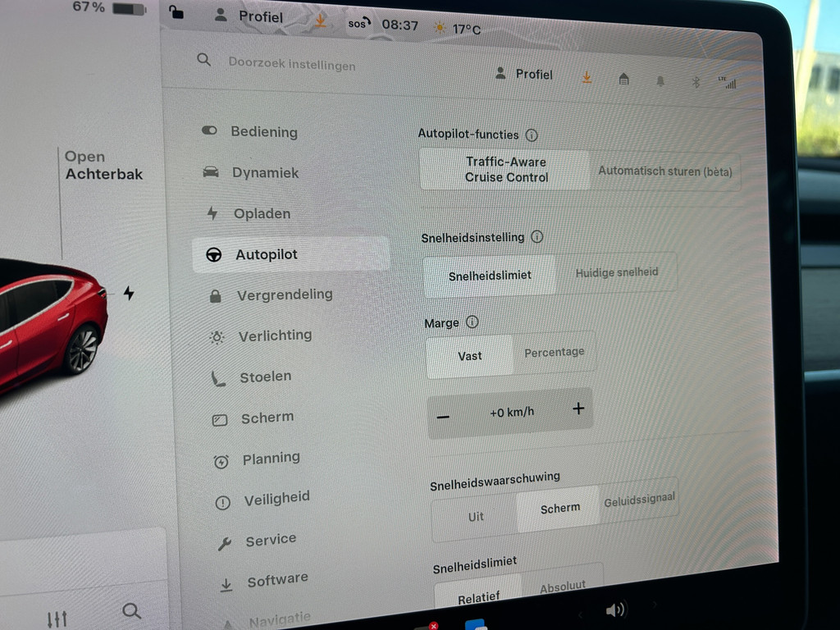Open notifications bell icon
Viewport: 840px width, 630px height.
pyautogui.click(x=660, y=81)
